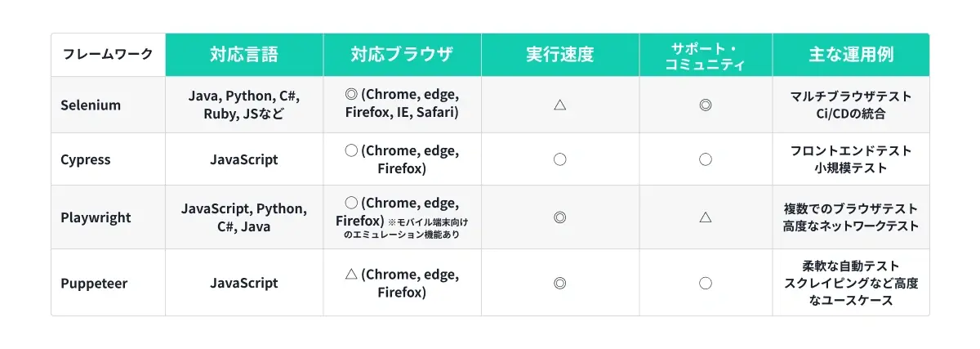Click the circle in Cypress's 実行速度 cell

[560, 159]
